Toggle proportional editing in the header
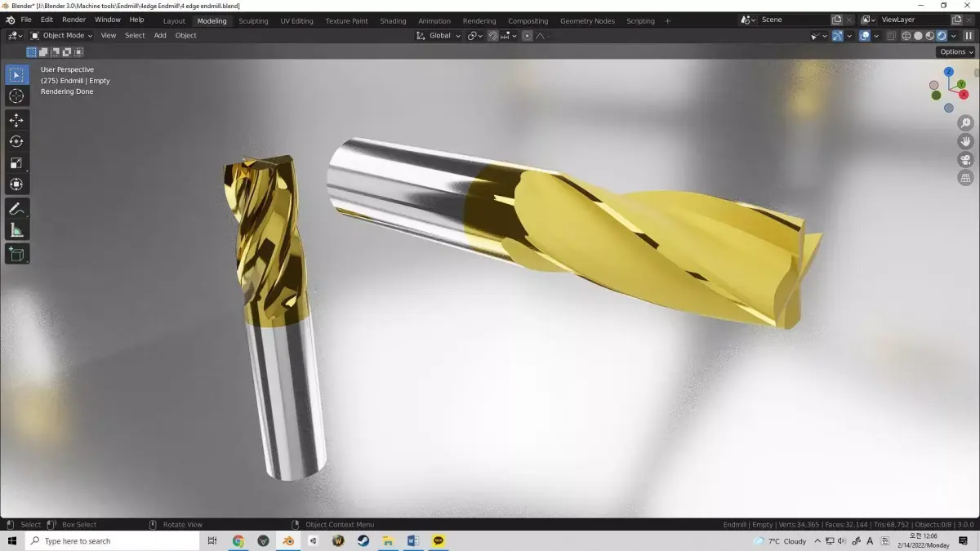980x551 pixels. click(x=526, y=35)
